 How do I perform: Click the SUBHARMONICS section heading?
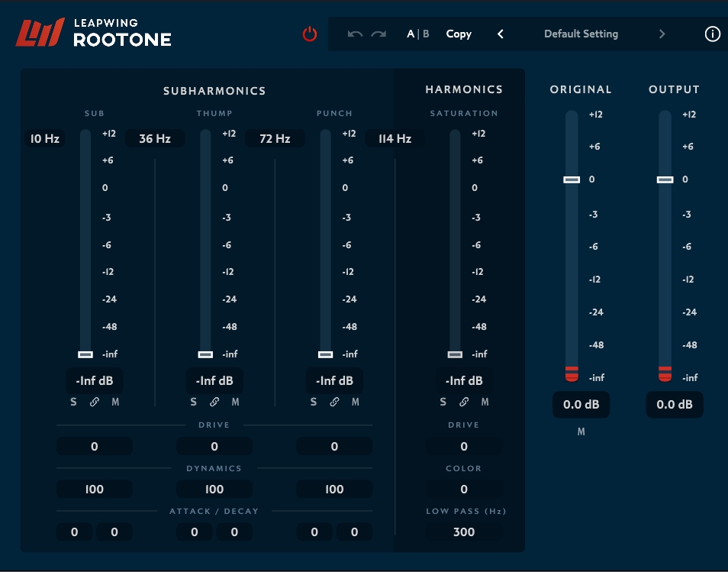pos(214,91)
